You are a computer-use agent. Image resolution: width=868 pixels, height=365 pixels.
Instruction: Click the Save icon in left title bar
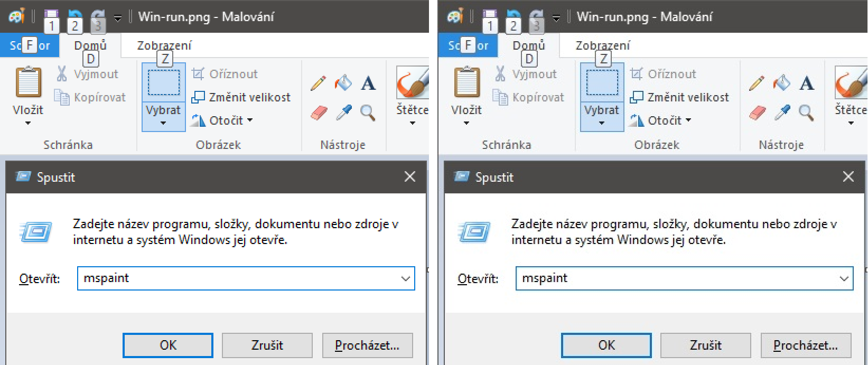[x=51, y=16]
